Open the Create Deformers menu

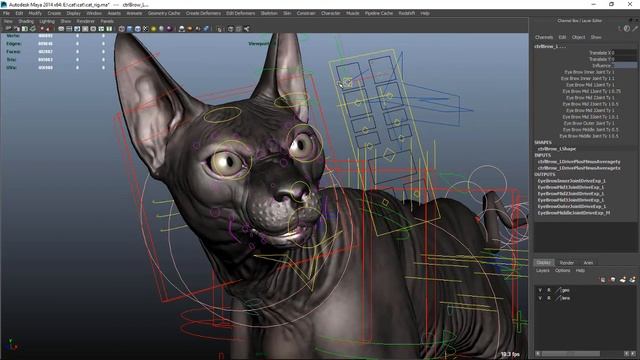203,13
